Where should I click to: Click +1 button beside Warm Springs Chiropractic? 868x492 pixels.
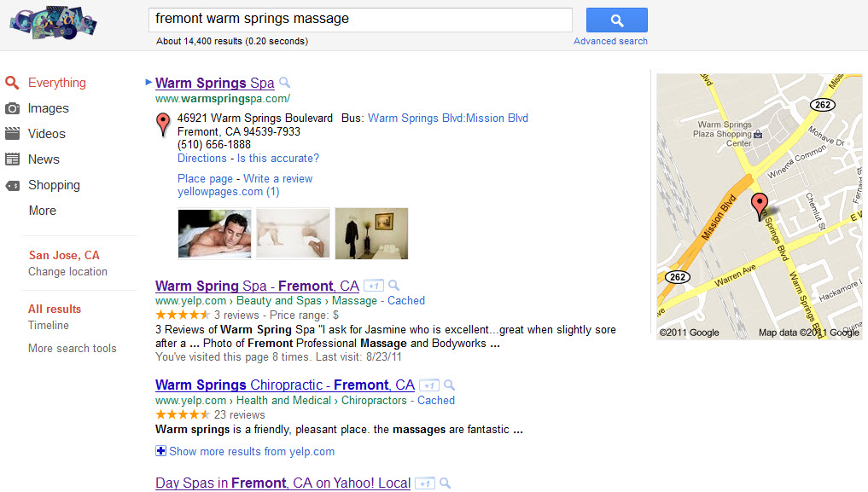(x=429, y=385)
